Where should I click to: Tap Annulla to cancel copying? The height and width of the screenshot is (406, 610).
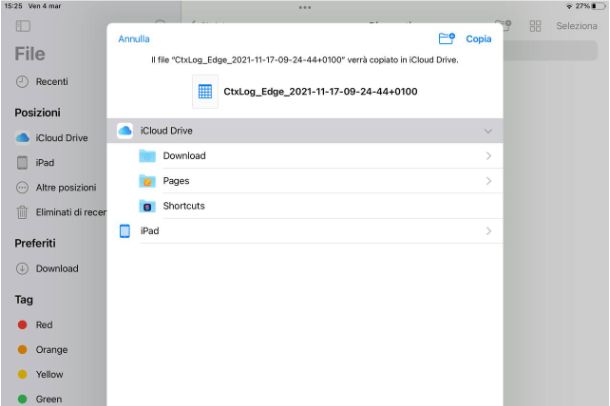[x=134, y=39]
